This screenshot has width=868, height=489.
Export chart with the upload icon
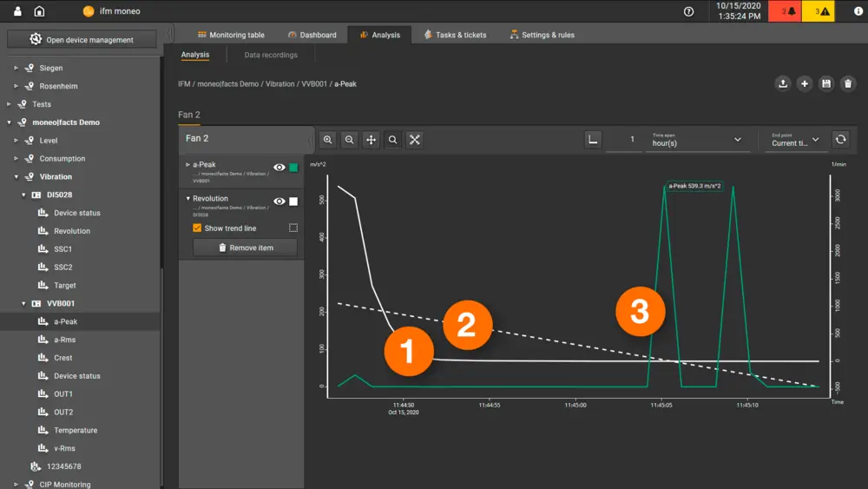click(x=783, y=83)
